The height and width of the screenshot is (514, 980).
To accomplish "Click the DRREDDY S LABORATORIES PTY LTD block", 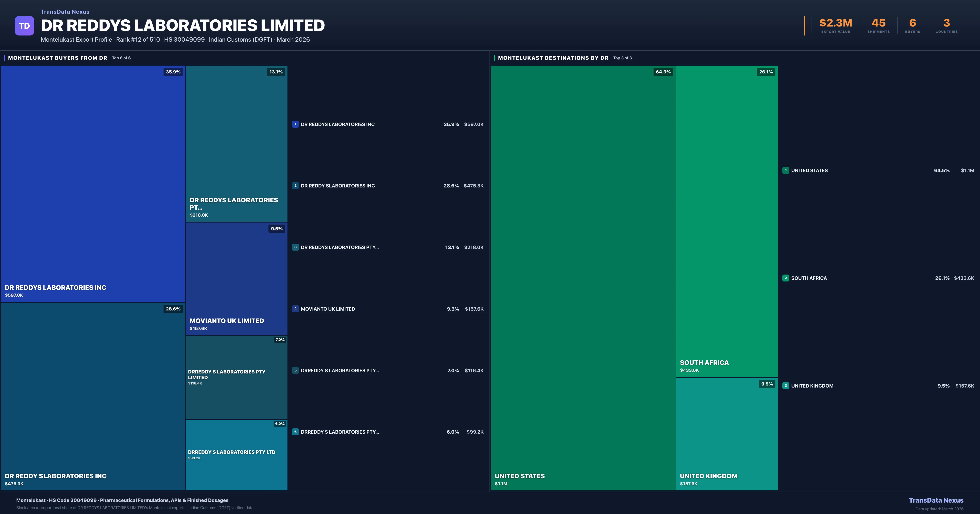I will coord(236,455).
